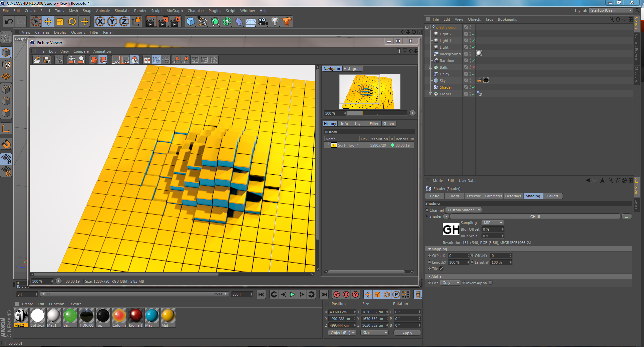Open the Objects manager Tags menu
Screen dimensions: 644x347
(489, 19)
